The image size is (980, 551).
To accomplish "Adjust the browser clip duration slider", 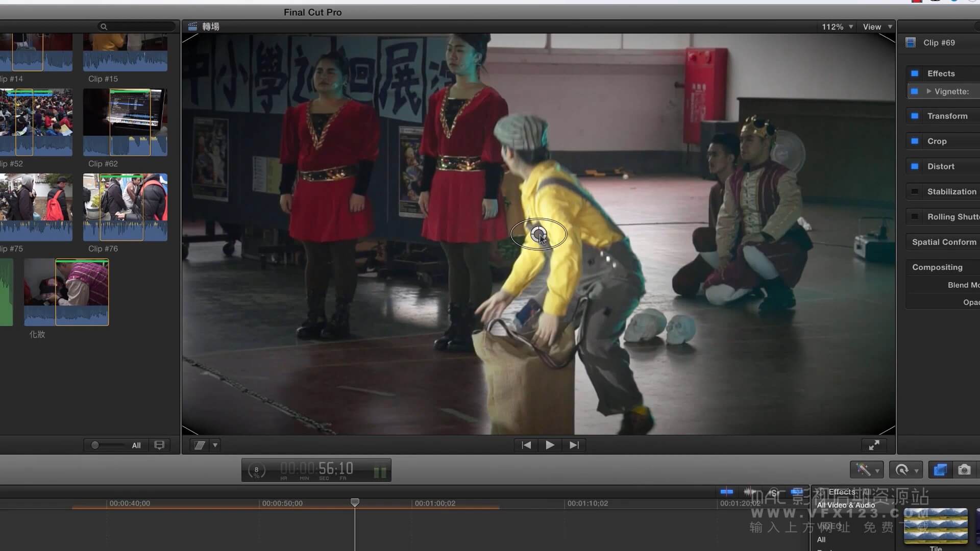I will pyautogui.click(x=95, y=445).
